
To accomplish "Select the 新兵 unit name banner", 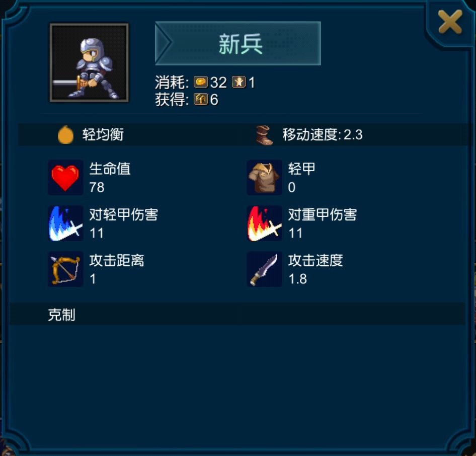I will pos(238,43).
